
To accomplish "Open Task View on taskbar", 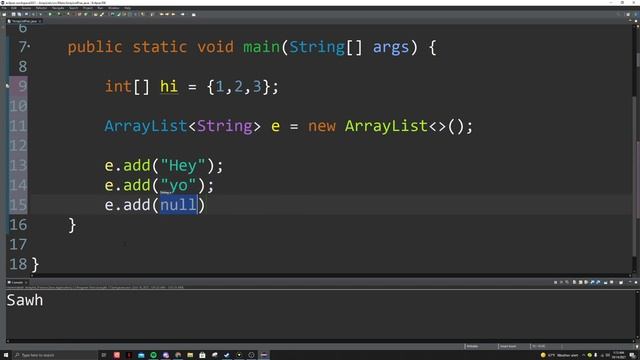I will [x=104, y=355].
